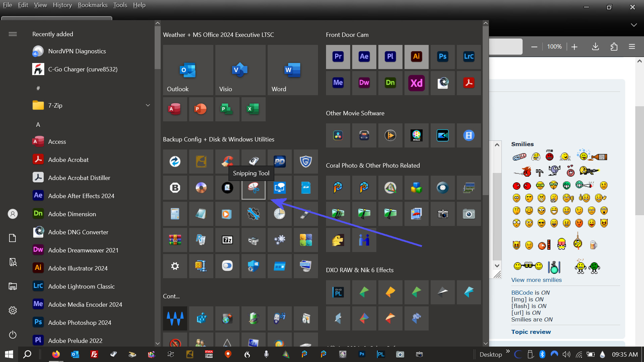The image size is (644, 362).
Task: Launch the Excel small tile
Action: (x=253, y=109)
